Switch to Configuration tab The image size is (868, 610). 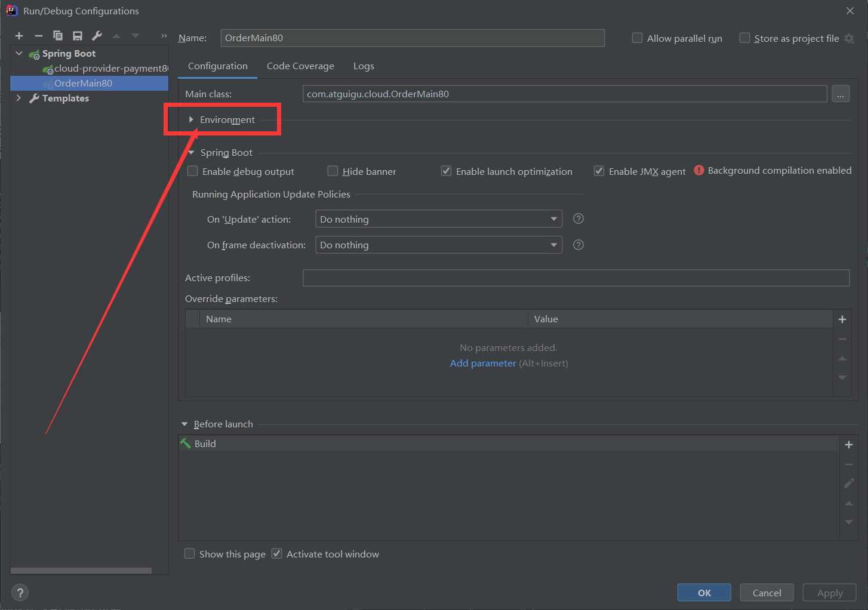pos(218,66)
